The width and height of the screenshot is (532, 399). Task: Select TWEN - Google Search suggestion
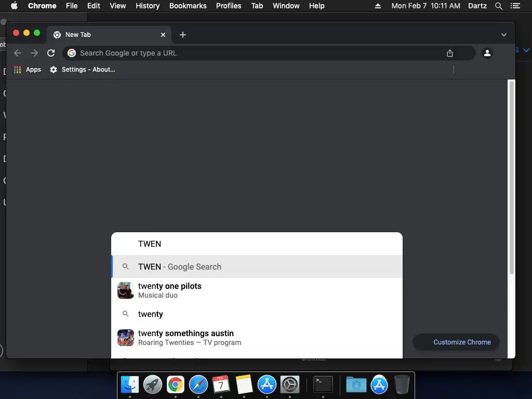pyautogui.click(x=257, y=267)
